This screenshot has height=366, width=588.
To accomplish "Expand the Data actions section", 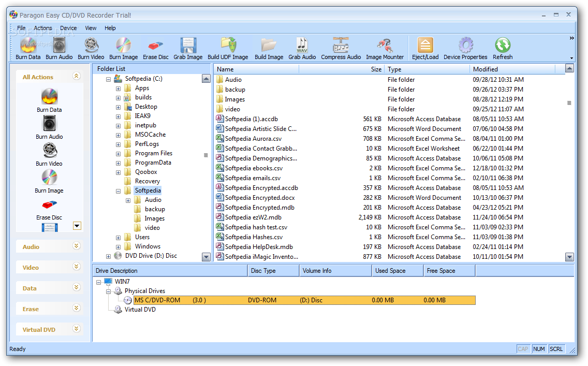I will tap(77, 287).
